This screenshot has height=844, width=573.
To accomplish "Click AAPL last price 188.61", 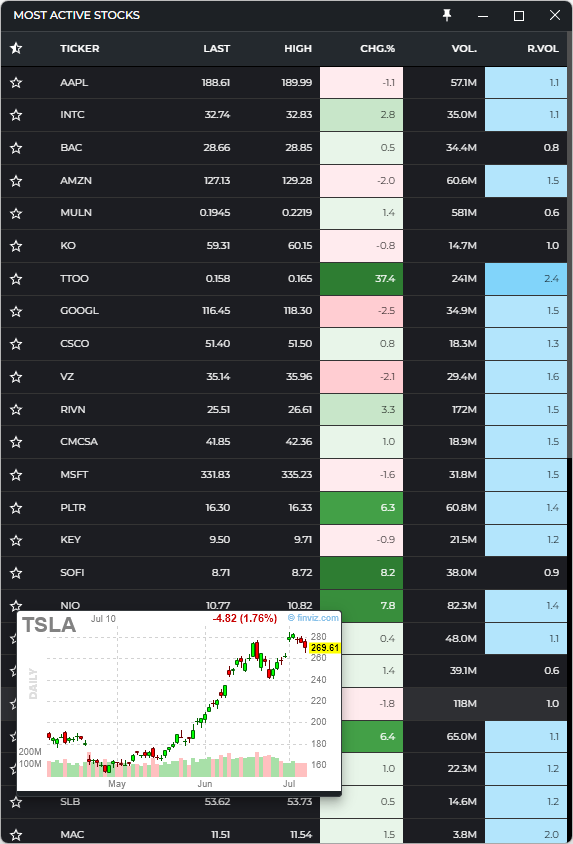I will pyautogui.click(x=216, y=82).
